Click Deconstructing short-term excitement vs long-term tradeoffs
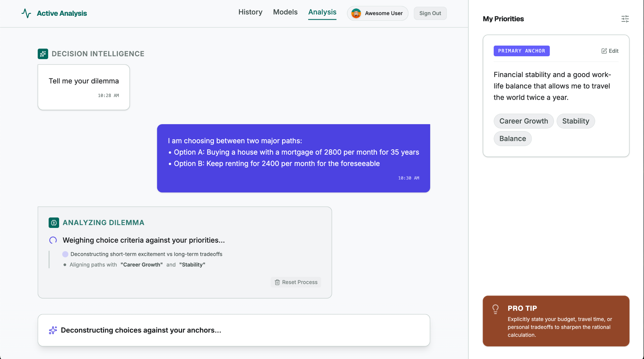Viewport: 644px width, 359px height. click(146, 254)
